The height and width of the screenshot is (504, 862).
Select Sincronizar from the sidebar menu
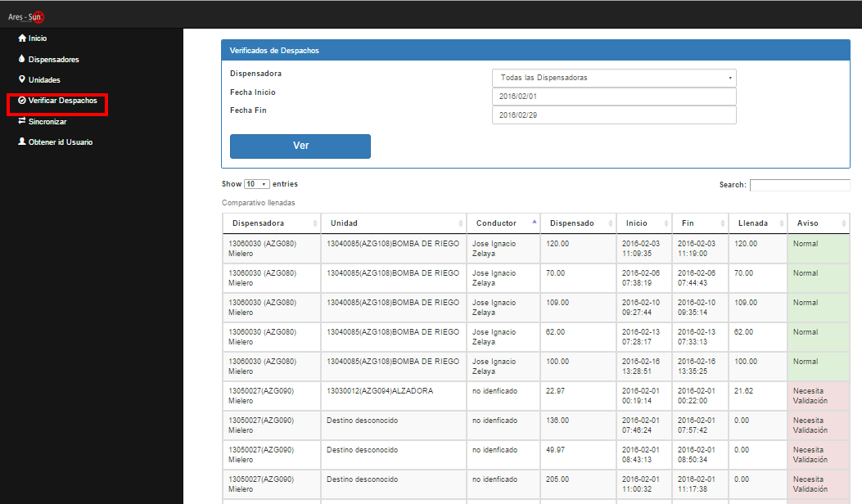(48, 121)
